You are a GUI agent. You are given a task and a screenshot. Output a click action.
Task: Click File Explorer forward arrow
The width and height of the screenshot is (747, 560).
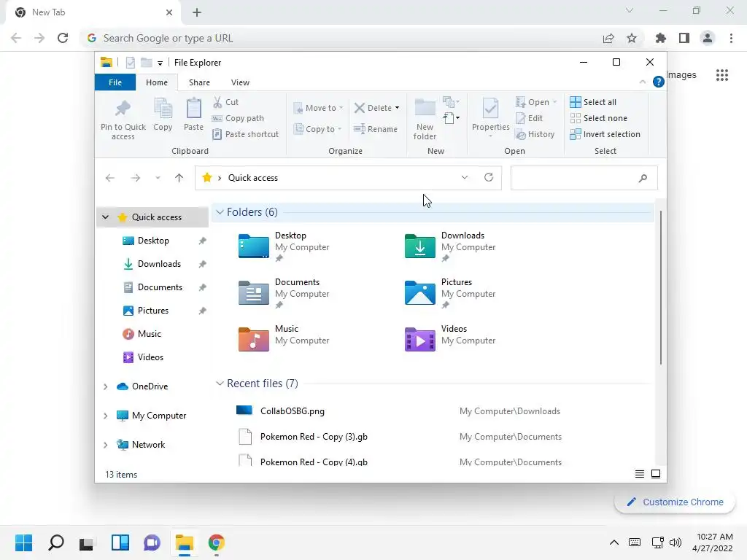(136, 178)
